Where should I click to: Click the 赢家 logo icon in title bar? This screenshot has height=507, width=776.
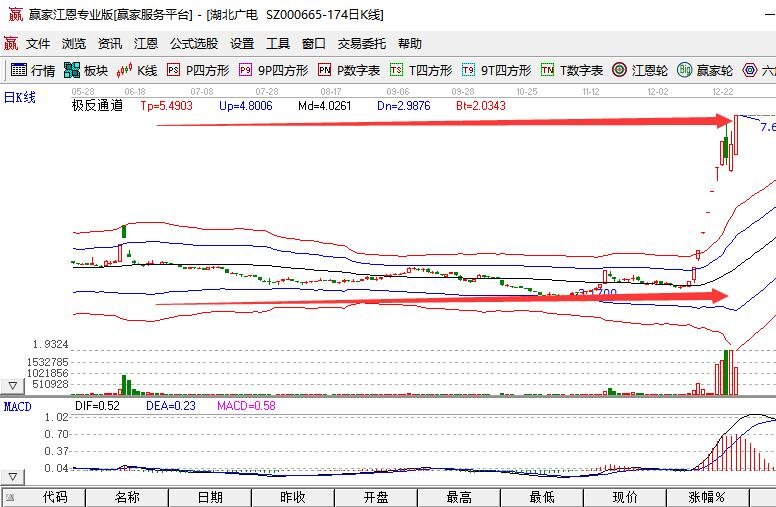click(x=15, y=14)
